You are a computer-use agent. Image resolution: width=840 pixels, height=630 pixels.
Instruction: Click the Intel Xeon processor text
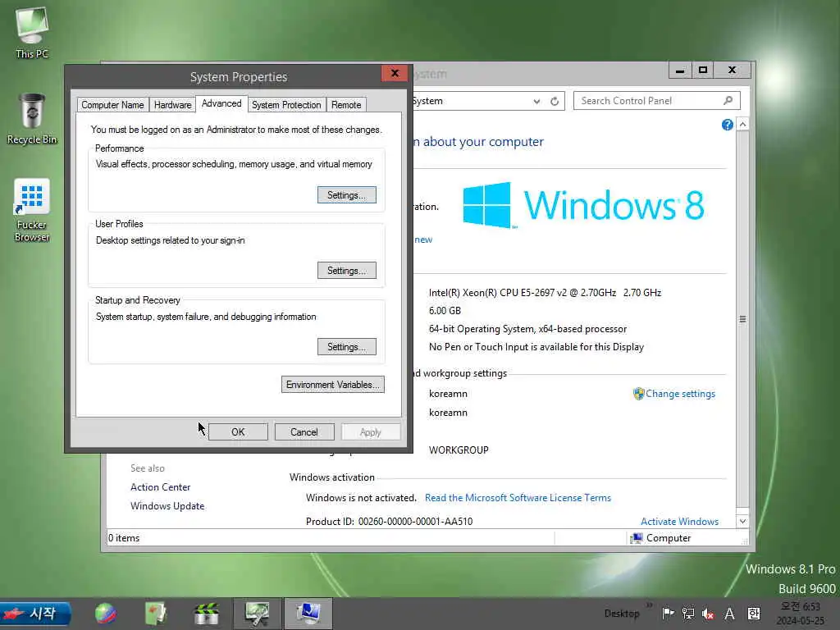(x=545, y=293)
